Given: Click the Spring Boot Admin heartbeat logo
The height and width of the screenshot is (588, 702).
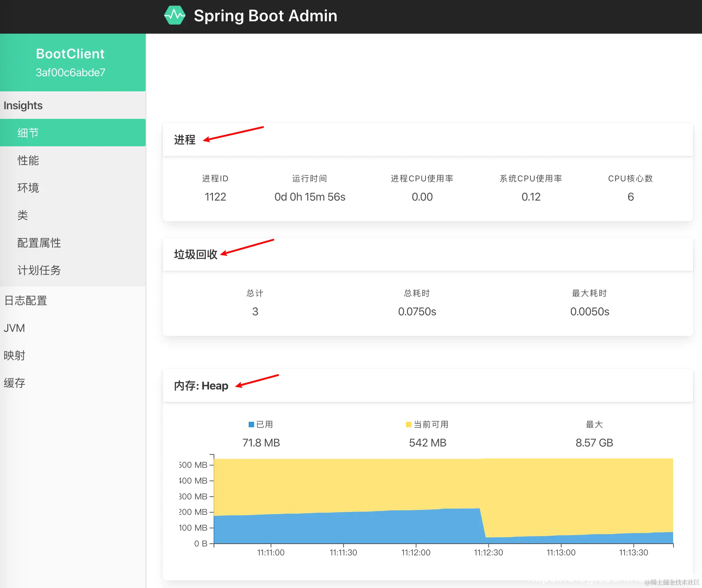Looking at the screenshot, I should (174, 15).
